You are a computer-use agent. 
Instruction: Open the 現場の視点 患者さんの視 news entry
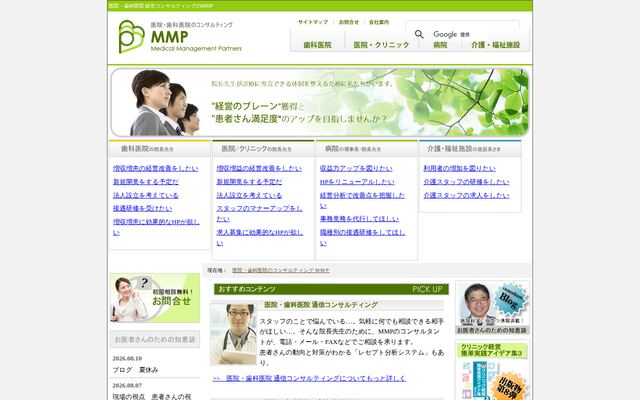[152, 396]
